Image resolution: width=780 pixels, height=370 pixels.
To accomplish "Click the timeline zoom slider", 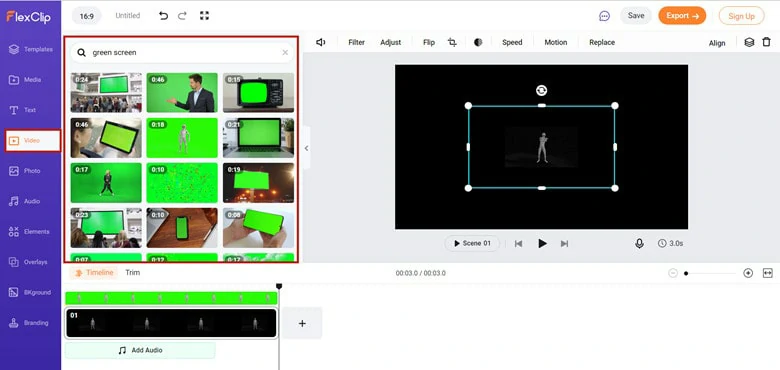I will tap(710, 273).
